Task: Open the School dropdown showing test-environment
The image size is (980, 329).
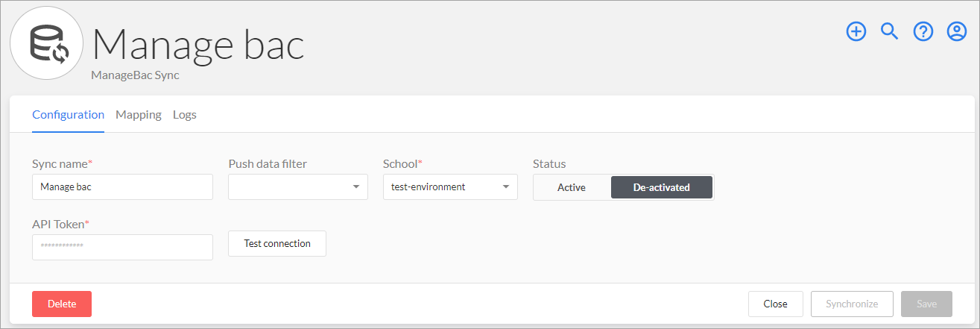Action: click(450, 187)
